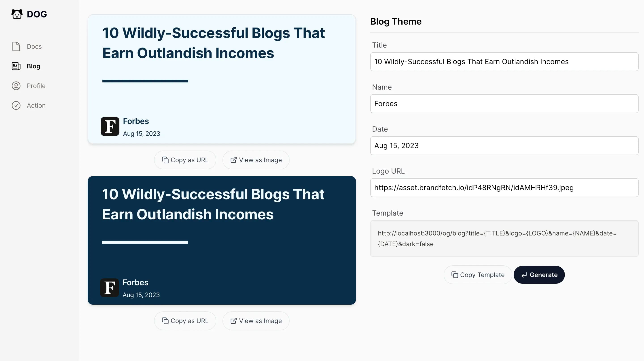Image resolution: width=644 pixels, height=361 pixels.
Task: Click the Forbes logo on dark card
Action: [x=110, y=288]
